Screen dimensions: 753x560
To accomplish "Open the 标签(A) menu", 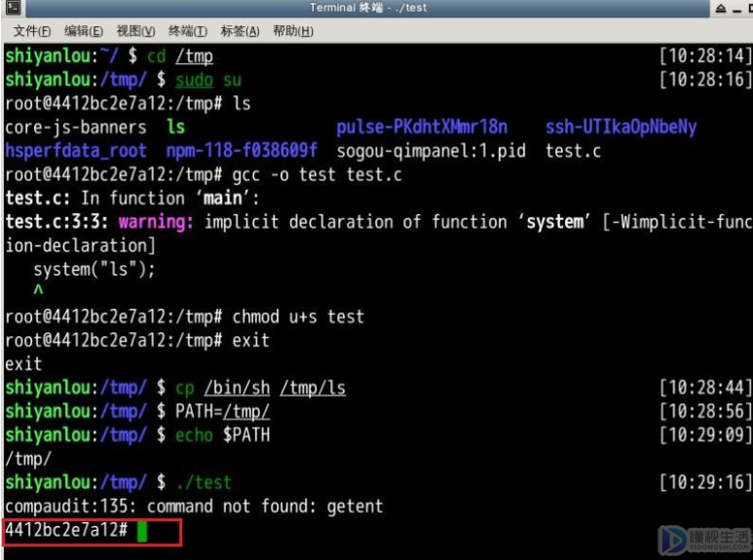I will (x=240, y=31).
